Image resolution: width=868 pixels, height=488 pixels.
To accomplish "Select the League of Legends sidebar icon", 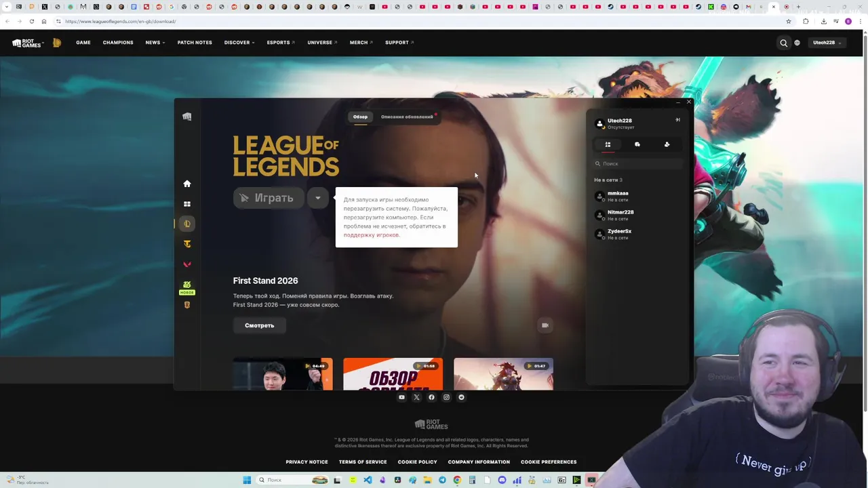I will point(187,224).
